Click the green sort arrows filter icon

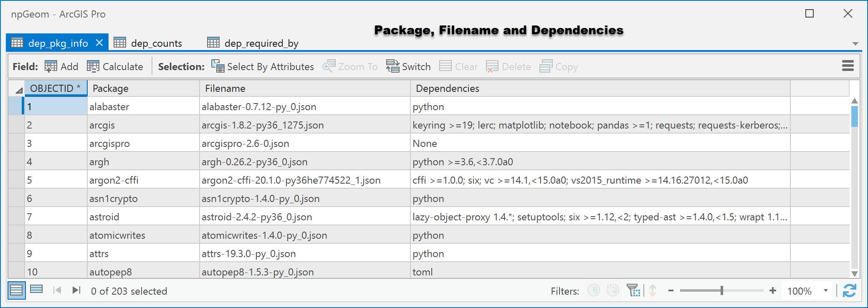coord(653,290)
